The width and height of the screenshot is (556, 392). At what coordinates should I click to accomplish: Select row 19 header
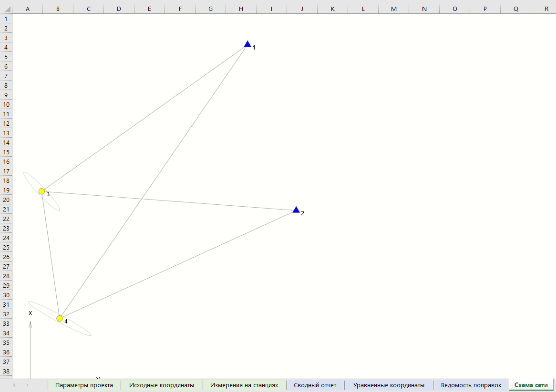[6, 190]
